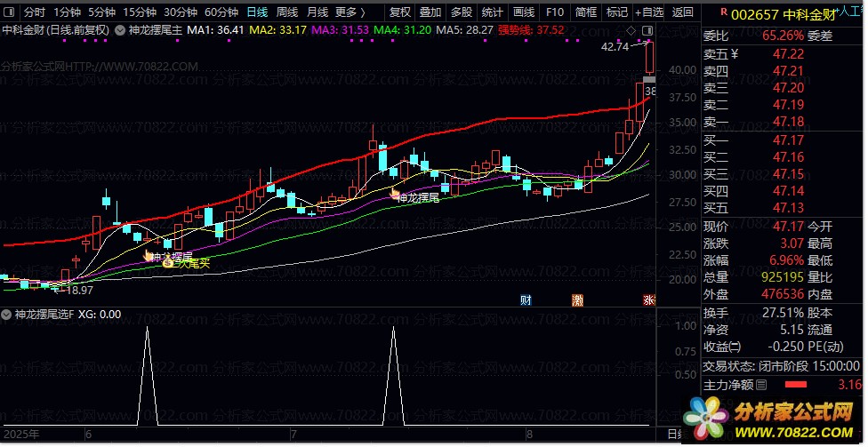Image resolution: width=868 pixels, height=447 pixels.
Task: Click the hand signal icon in June
Action: 148,255
